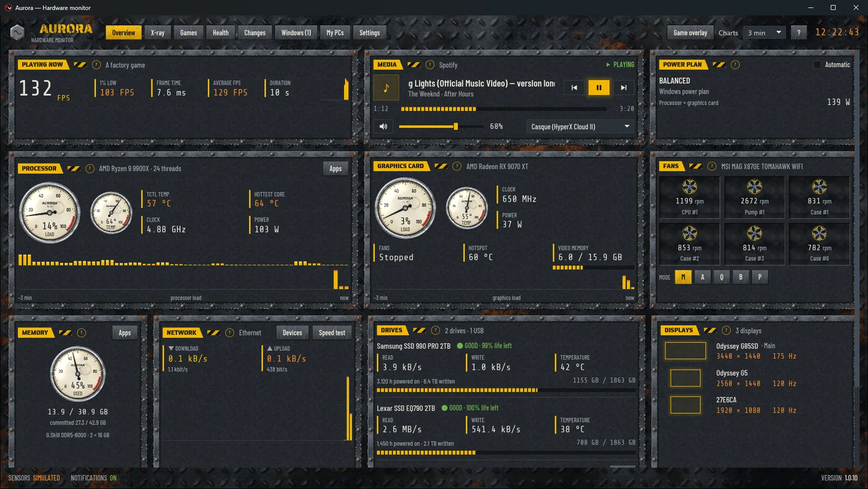The height and width of the screenshot is (489, 868).
Task: Open help for the Power Plan panel
Action: pyautogui.click(x=735, y=65)
